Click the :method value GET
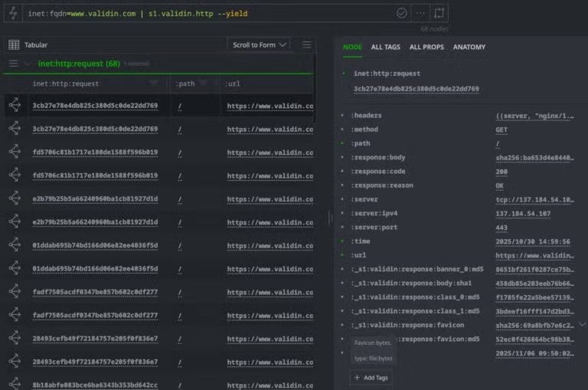This screenshot has height=390, width=588. pos(501,130)
